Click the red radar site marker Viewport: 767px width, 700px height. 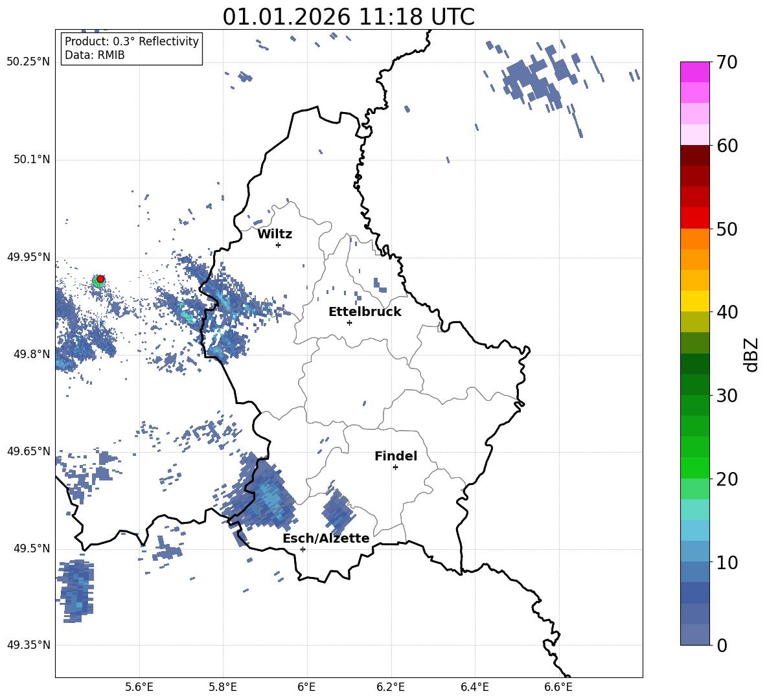pos(100,279)
